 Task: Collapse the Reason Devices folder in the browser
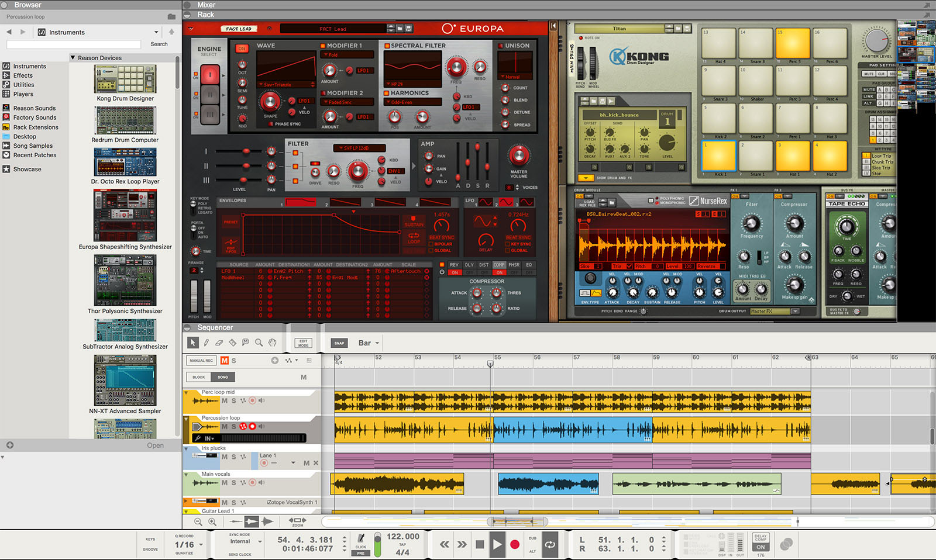pyautogui.click(x=74, y=57)
